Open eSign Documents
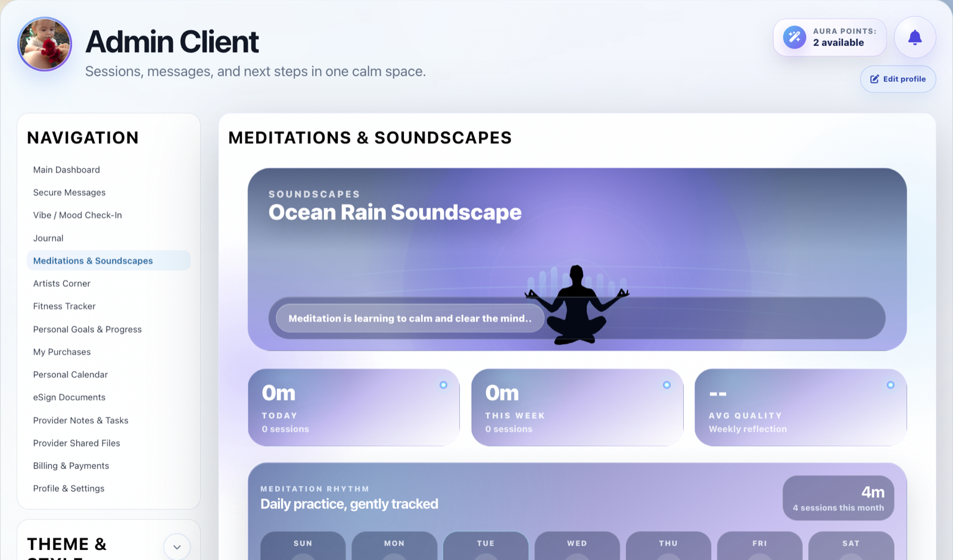 point(108,397)
